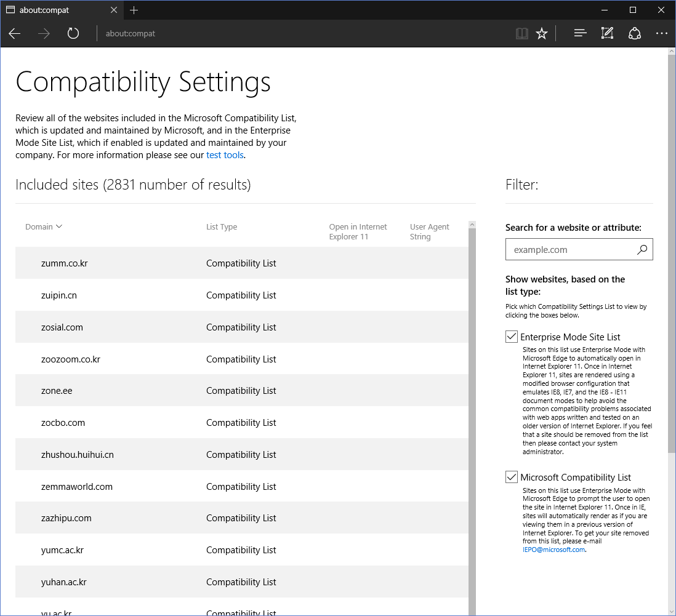
Task: Select the zoozoom.co.kr domain
Action: 71,359
